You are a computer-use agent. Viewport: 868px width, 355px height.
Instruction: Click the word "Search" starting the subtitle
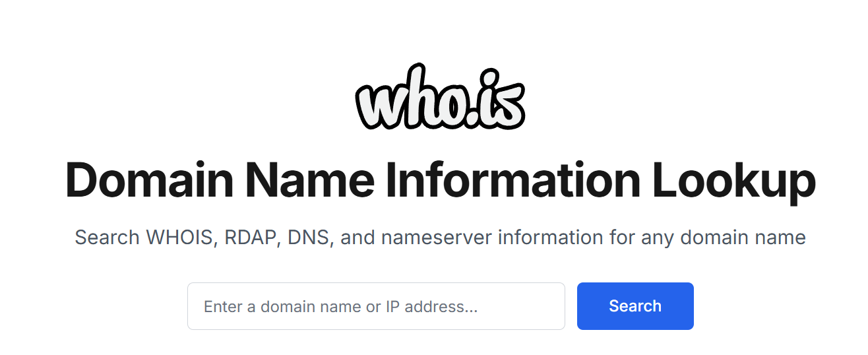[x=108, y=238]
